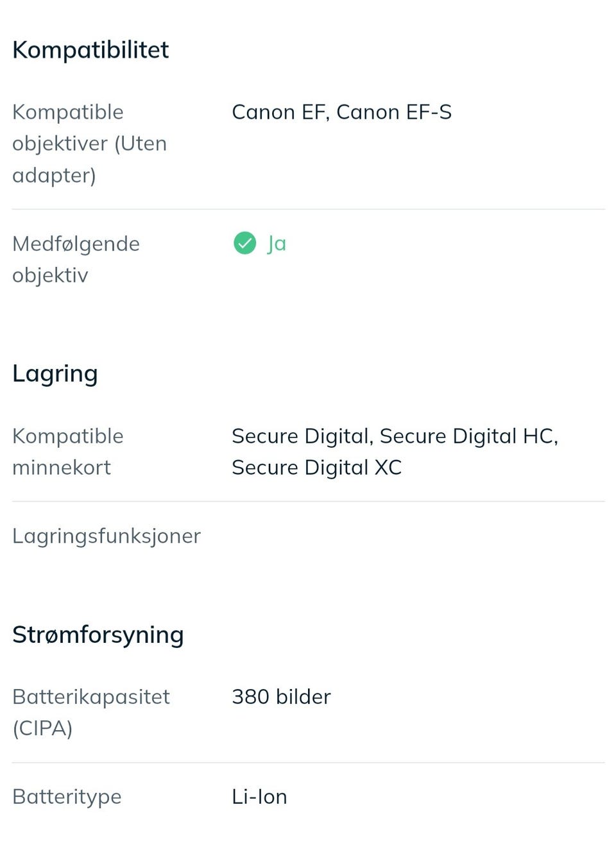Select the Secure Digital XC text

316,468
